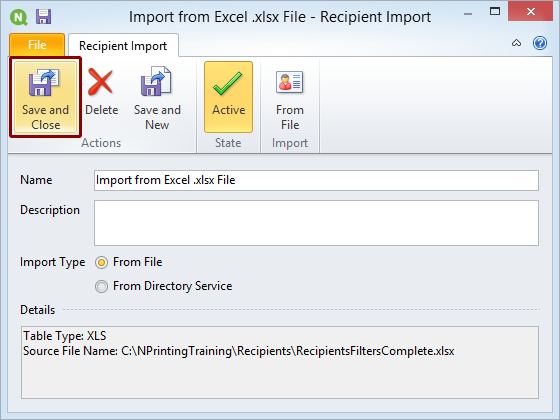The width and height of the screenshot is (560, 420).
Task: Click the Save and Close ribbon button
Action: point(45,97)
